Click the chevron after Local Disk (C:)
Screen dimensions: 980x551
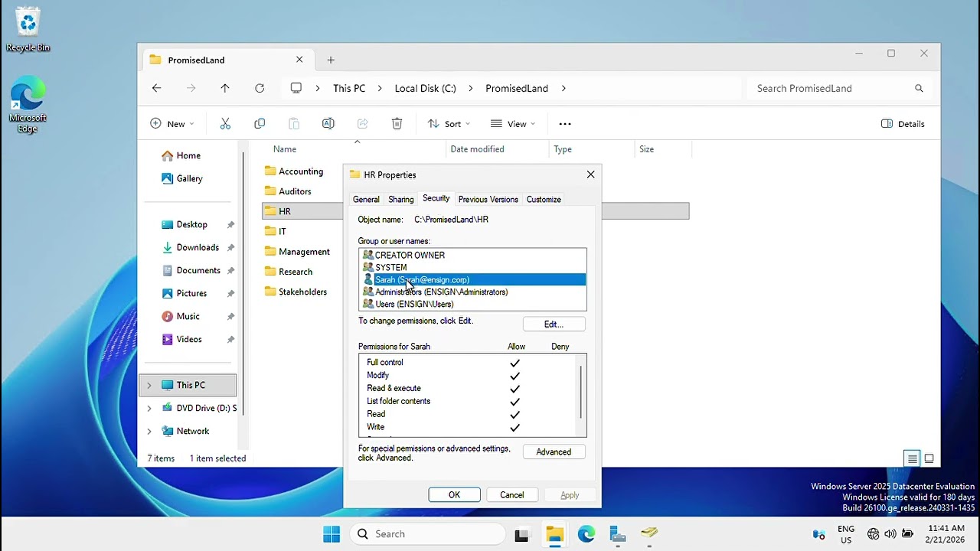point(471,88)
